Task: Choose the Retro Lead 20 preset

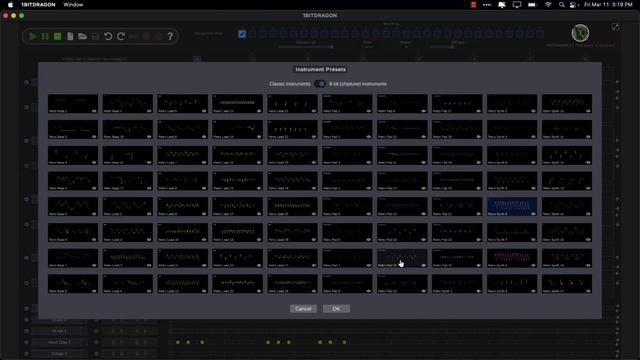Action: click(x=238, y=284)
